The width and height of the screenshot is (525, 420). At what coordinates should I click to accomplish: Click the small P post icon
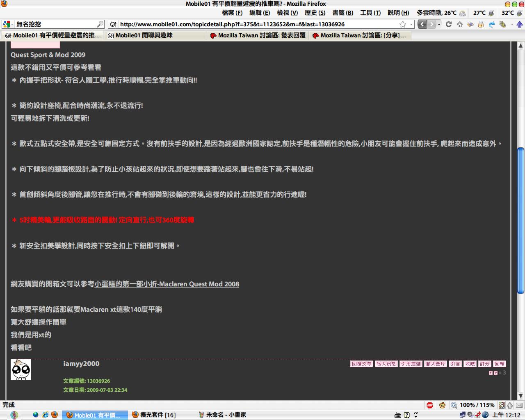(x=495, y=373)
